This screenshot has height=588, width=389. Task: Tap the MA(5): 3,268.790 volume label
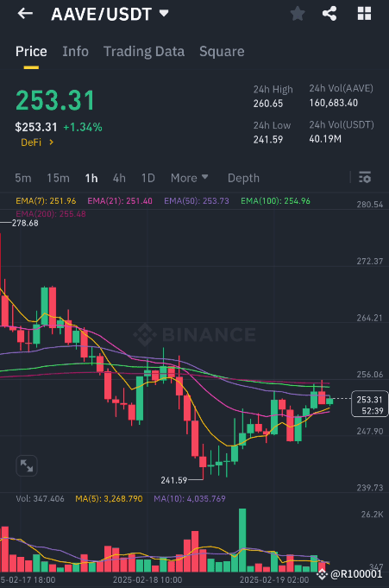(x=109, y=499)
